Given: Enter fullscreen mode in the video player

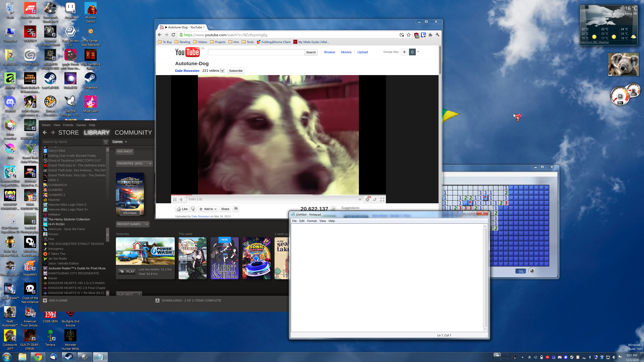Looking at the screenshot, I should [382, 199].
